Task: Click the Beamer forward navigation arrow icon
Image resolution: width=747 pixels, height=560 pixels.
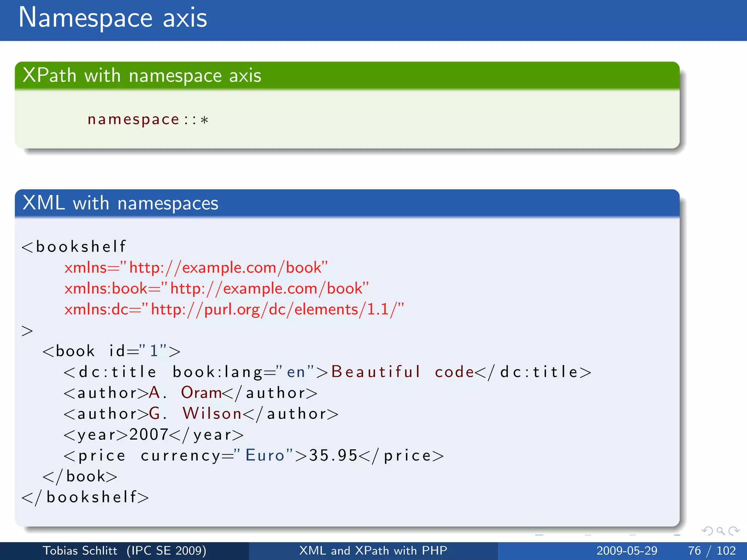Action: (x=734, y=531)
